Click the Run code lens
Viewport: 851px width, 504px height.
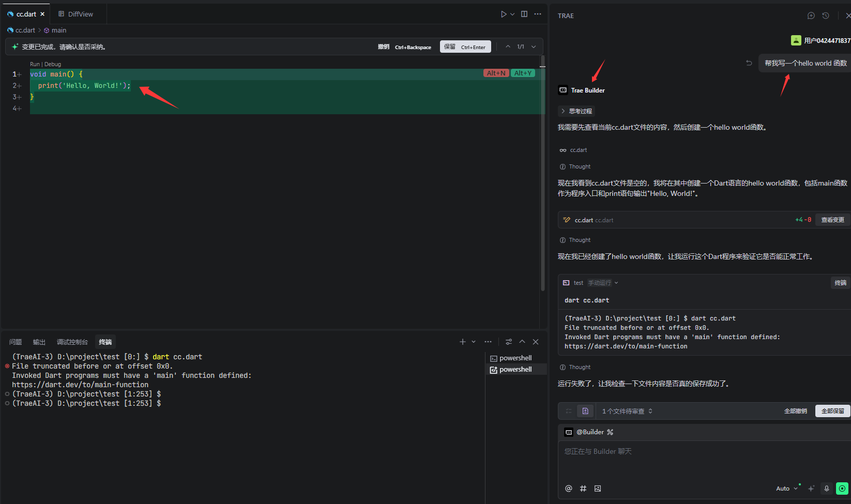coord(35,64)
